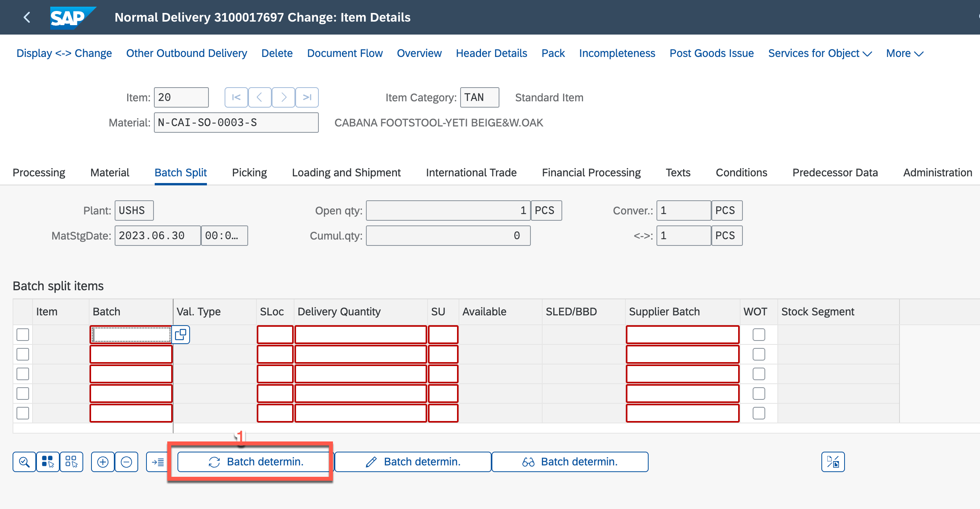This screenshot has width=980, height=509.
Task: Open the More menu
Action: click(x=905, y=53)
